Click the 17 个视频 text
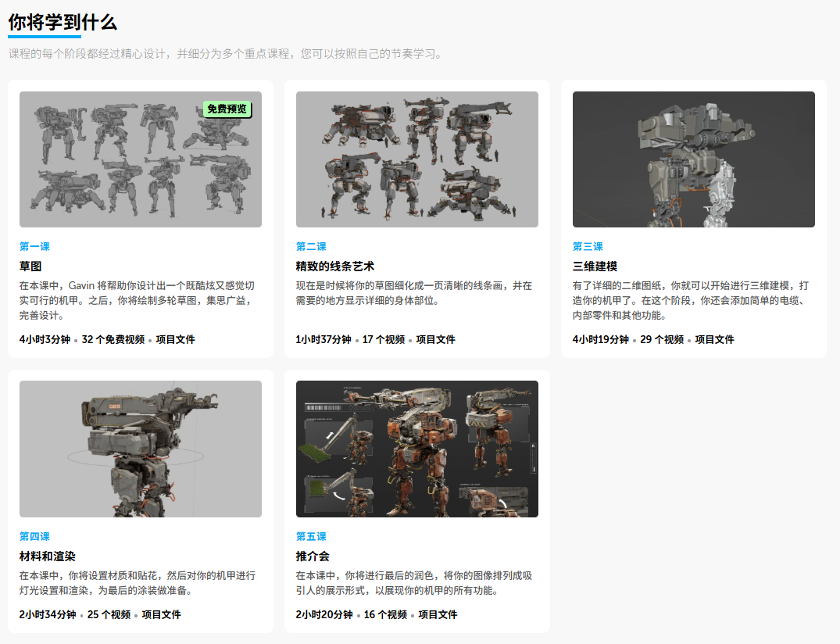 point(384,340)
